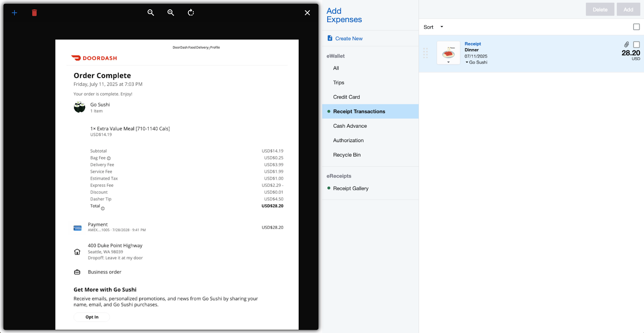Click the Delete button
Screen dimensions: 644x333
coord(600,9)
